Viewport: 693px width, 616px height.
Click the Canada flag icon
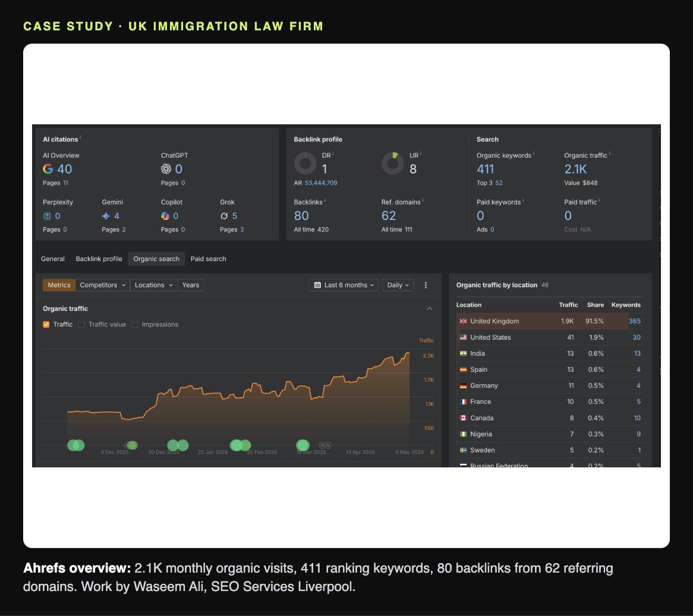(463, 418)
